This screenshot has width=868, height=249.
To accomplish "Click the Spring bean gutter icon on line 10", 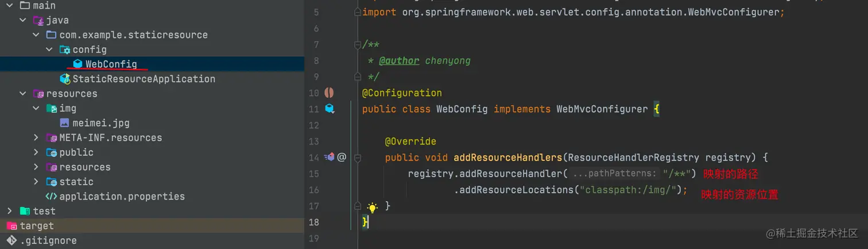I will (x=329, y=93).
